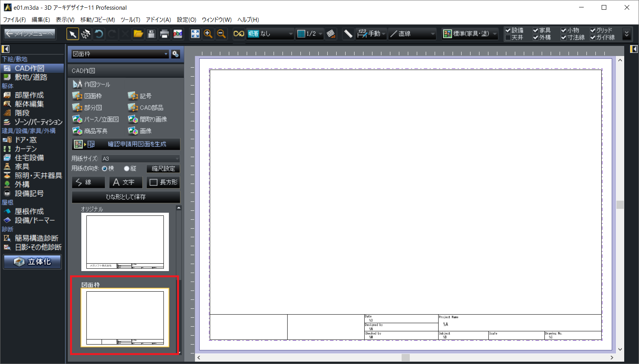The width and height of the screenshot is (639, 364).
Task: Select the ruler measure tool
Action: click(348, 34)
